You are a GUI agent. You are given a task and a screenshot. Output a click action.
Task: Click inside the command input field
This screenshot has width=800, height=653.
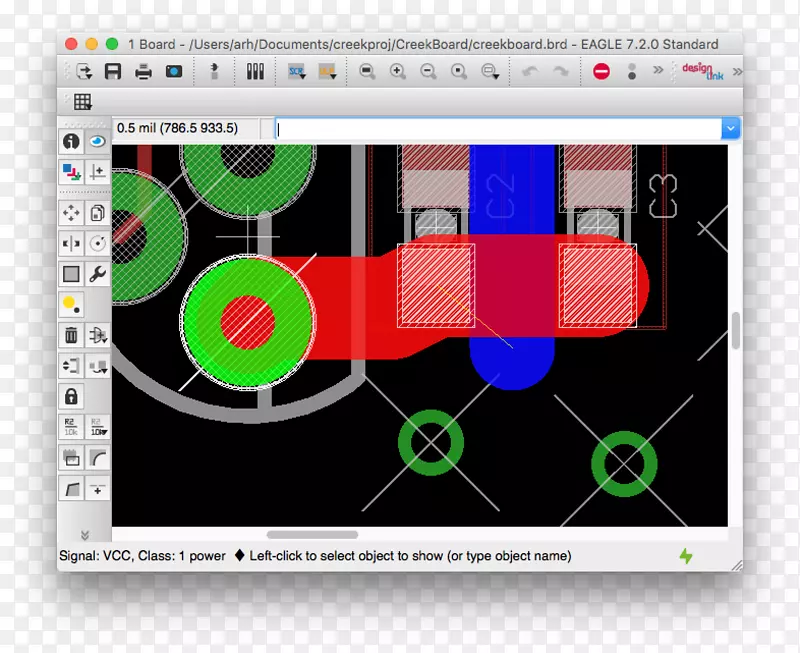pos(497,128)
